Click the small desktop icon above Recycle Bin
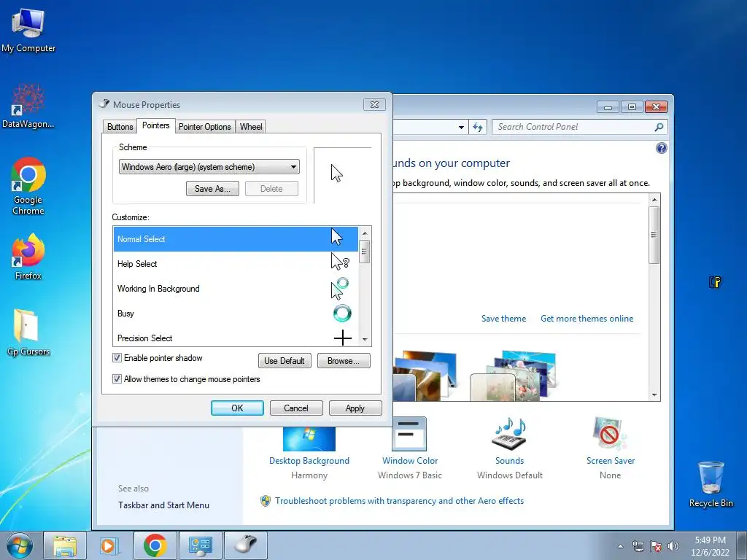The image size is (747, 560). pos(715,282)
